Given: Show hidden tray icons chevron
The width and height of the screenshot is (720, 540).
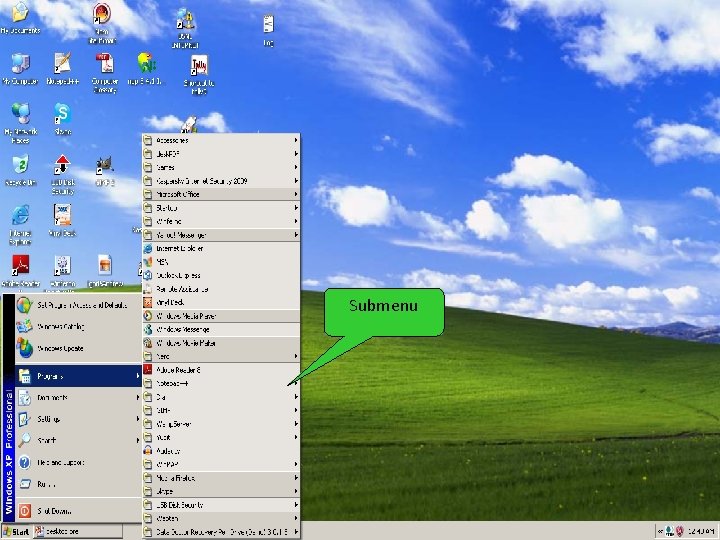Looking at the screenshot, I should [x=660, y=532].
